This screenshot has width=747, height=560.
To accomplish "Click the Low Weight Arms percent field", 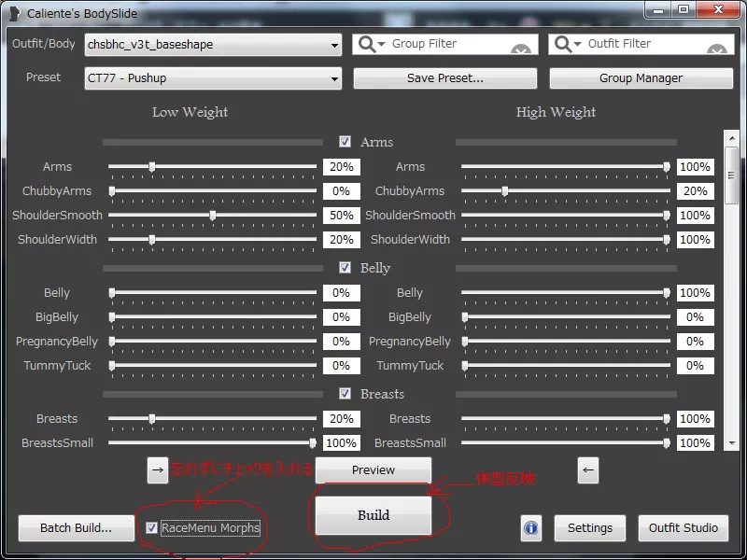I will (x=341, y=167).
